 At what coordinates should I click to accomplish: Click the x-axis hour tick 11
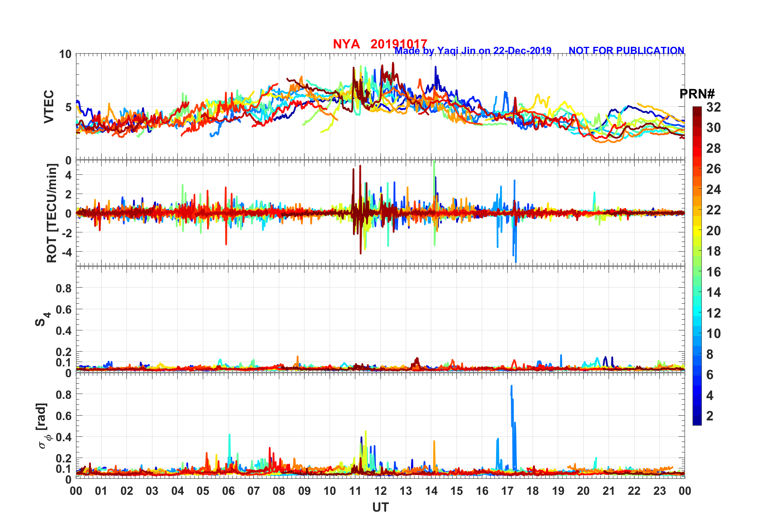click(x=355, y=491)
